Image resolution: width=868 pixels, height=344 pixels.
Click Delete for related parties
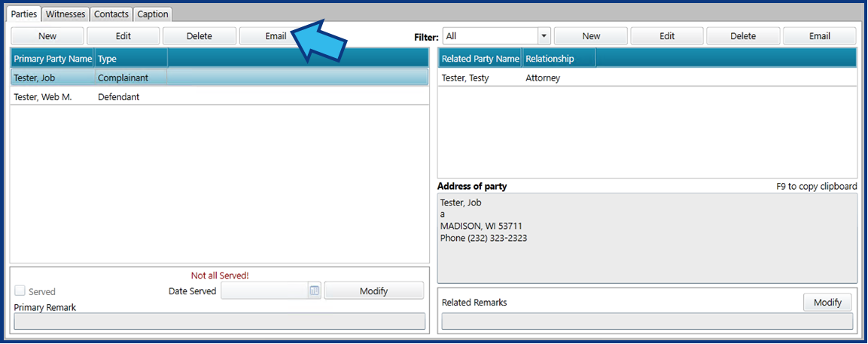[x=743, y=36]
